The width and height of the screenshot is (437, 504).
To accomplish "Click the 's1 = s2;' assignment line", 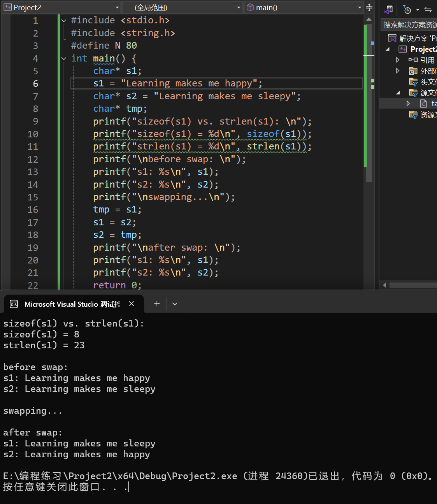I will [114, 222].
